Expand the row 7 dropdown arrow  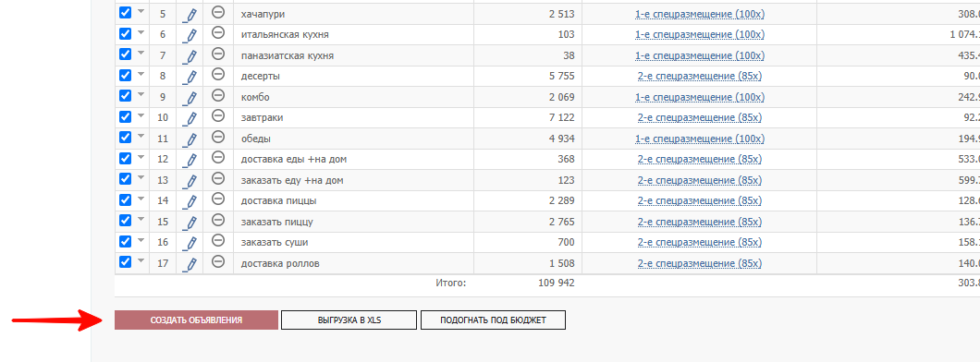tap(141, 53)
